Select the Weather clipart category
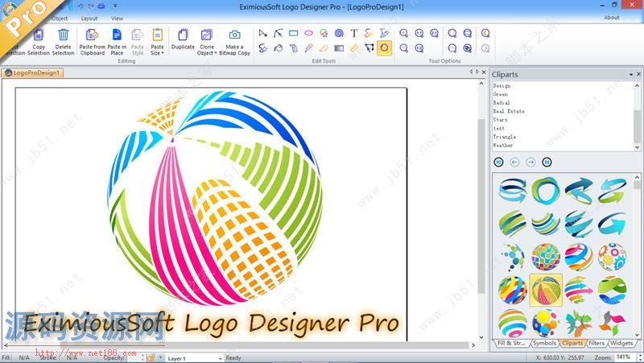 pyautogui.click(x=503, y=146)
